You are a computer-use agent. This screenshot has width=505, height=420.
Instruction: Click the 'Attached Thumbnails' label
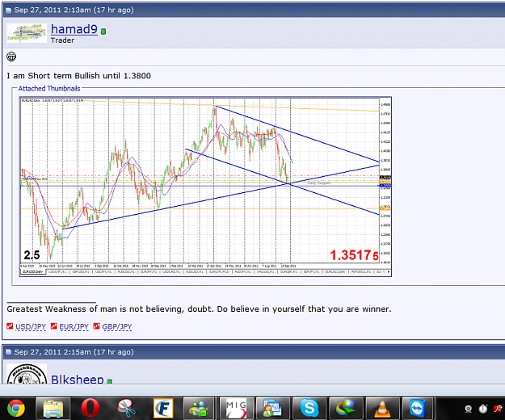click(x=49, y=89)
